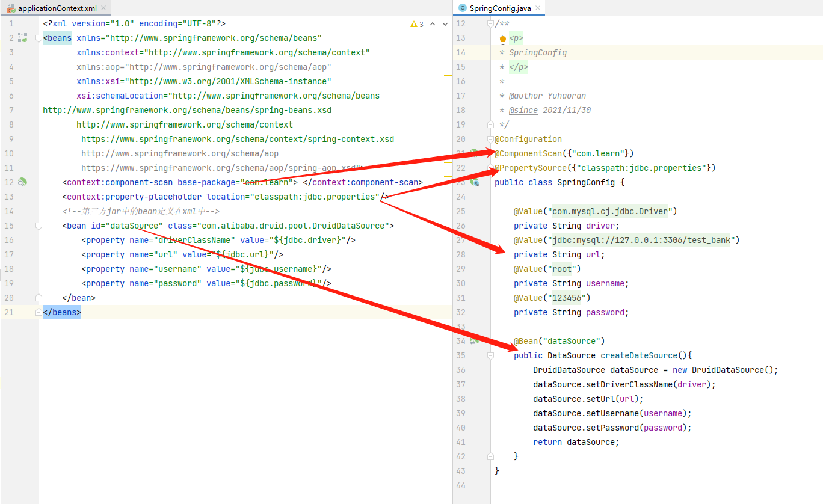This screenshot has height=504, width=823.
Task: Click the Spring gutter icon beside class SpringConfig
Action: point(474,182)
